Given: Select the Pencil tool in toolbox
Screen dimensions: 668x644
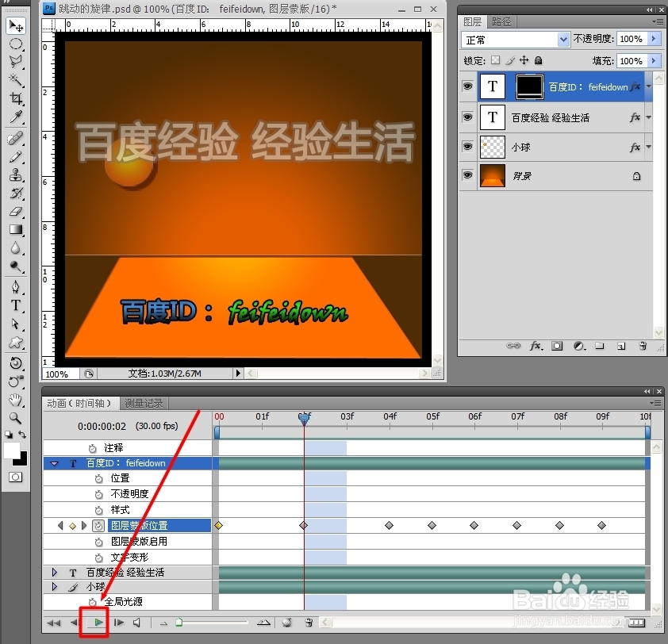Looking at the screenshot, I should click(16, 157).
